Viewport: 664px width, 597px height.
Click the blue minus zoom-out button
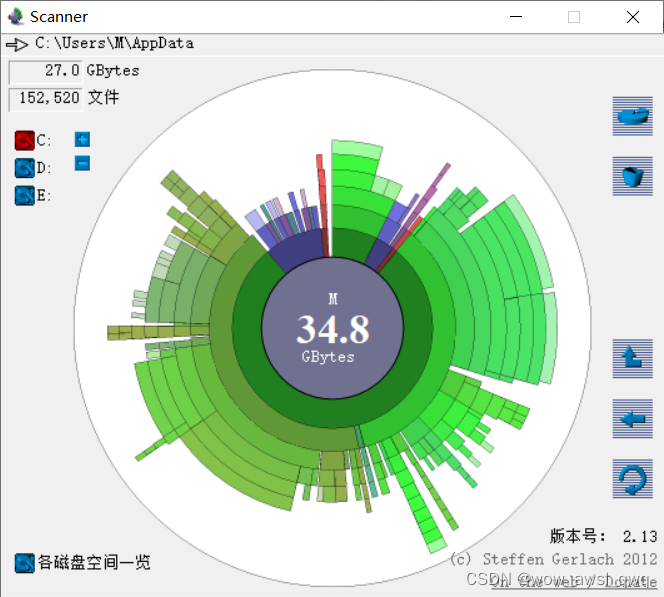(x=82, y=163)
